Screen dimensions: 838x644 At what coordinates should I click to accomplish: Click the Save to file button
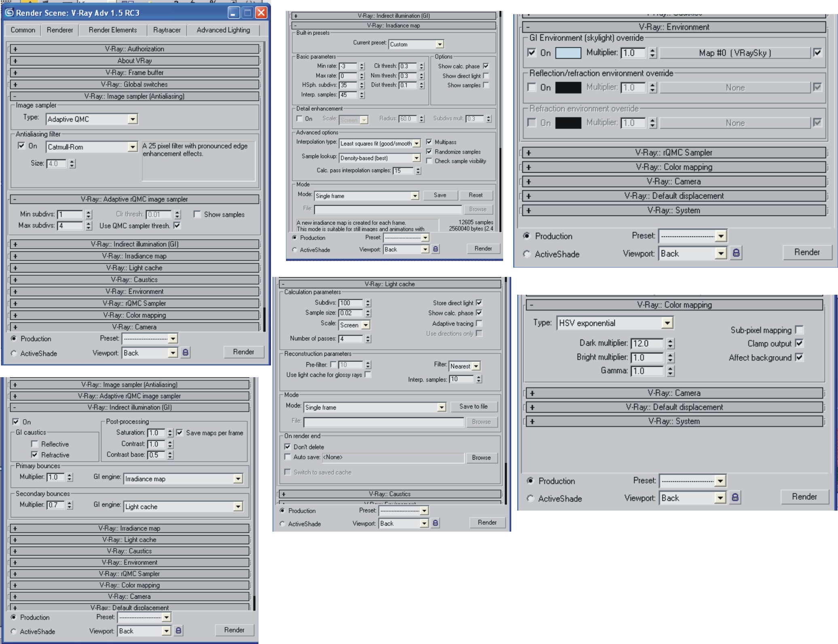coord(473,407)
